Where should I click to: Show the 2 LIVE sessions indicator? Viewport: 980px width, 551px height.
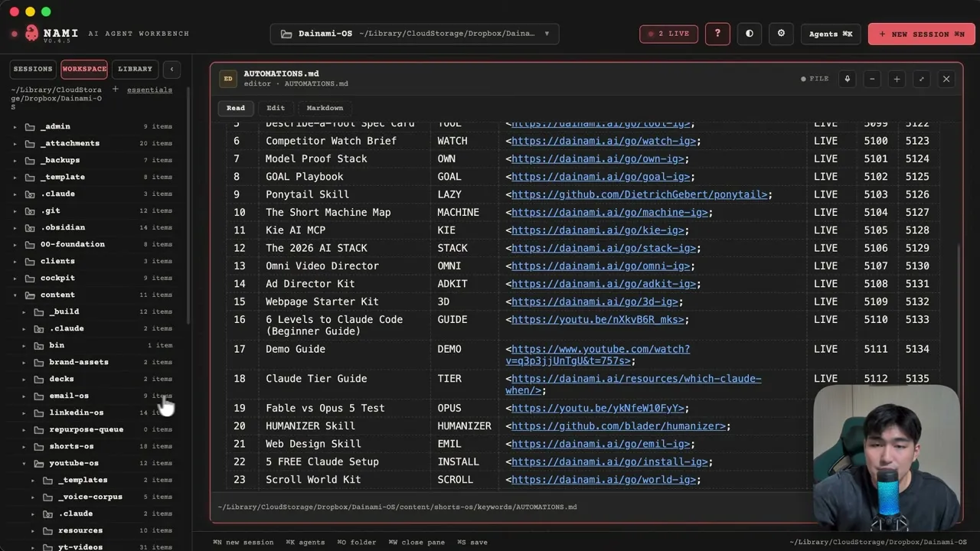[x=668, y=34]
